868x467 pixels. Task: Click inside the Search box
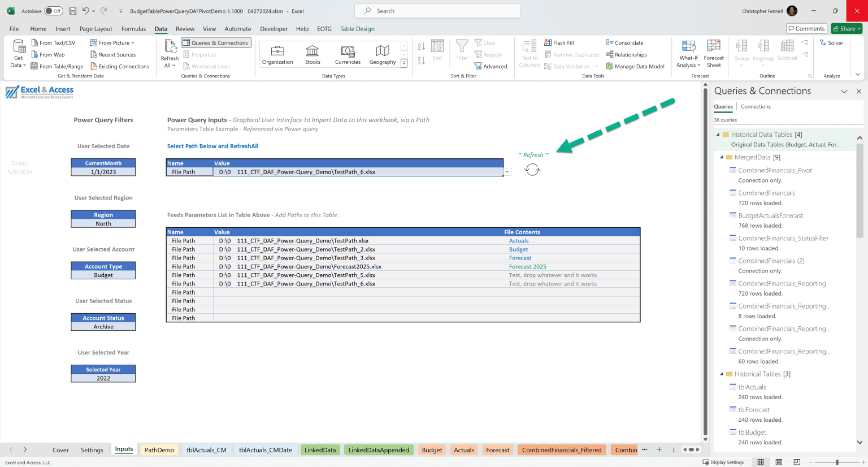pyautogui.click(x=437, y=11)
